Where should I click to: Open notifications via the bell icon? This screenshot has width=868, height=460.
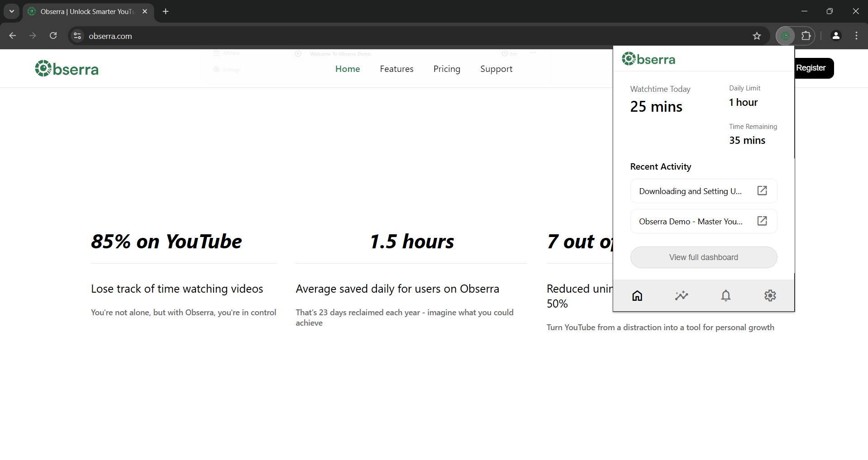pyautogui.click(x=726, y=295)
